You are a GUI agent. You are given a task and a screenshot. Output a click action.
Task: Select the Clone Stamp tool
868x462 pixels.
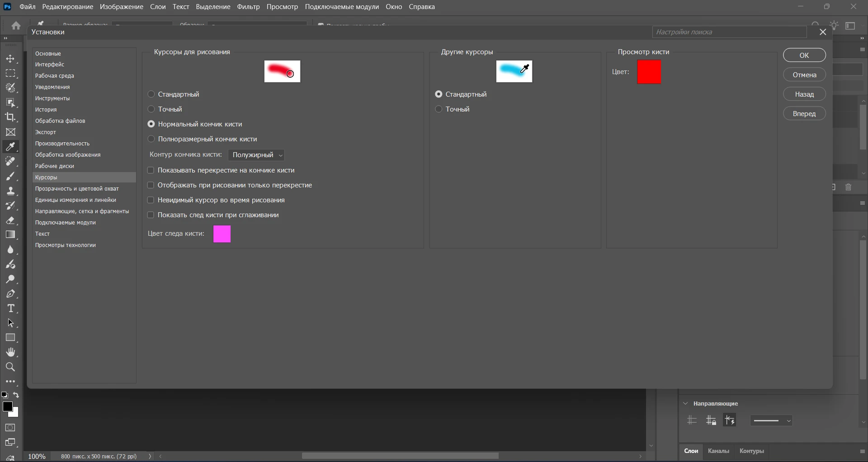tap(10, 191)
